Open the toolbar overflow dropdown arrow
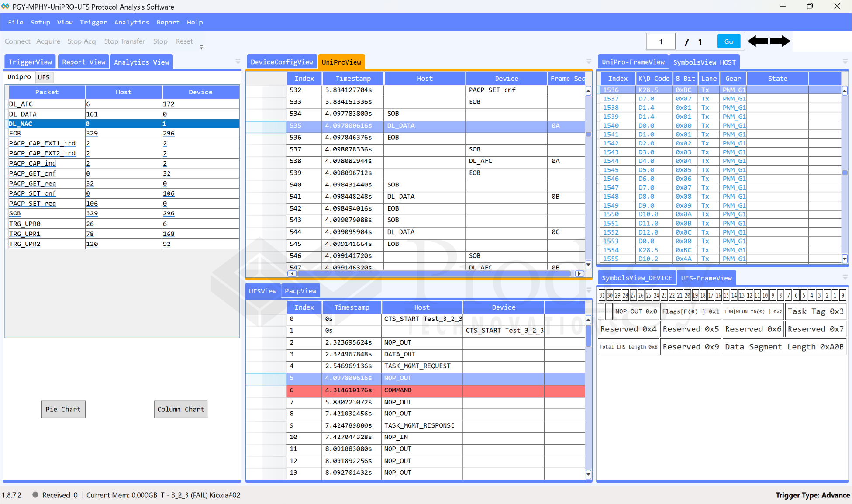Viewport: 852px width, 504px height. [201, 47]
